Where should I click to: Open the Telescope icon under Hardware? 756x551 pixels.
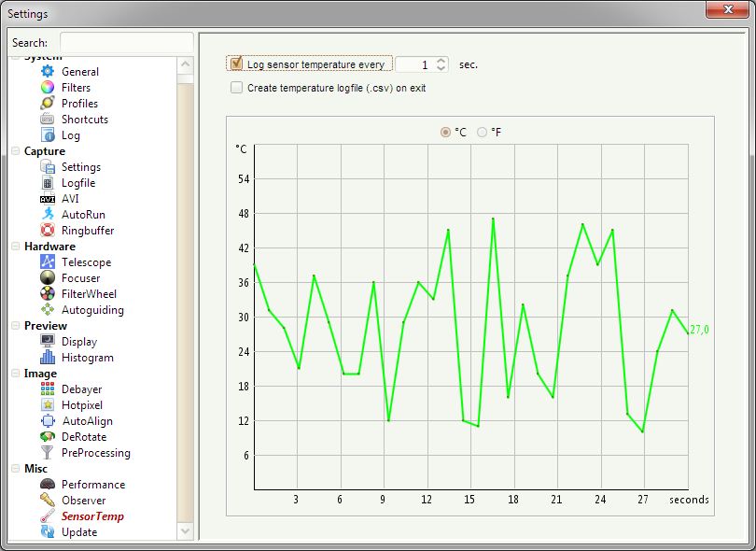(x=48, y=262)
